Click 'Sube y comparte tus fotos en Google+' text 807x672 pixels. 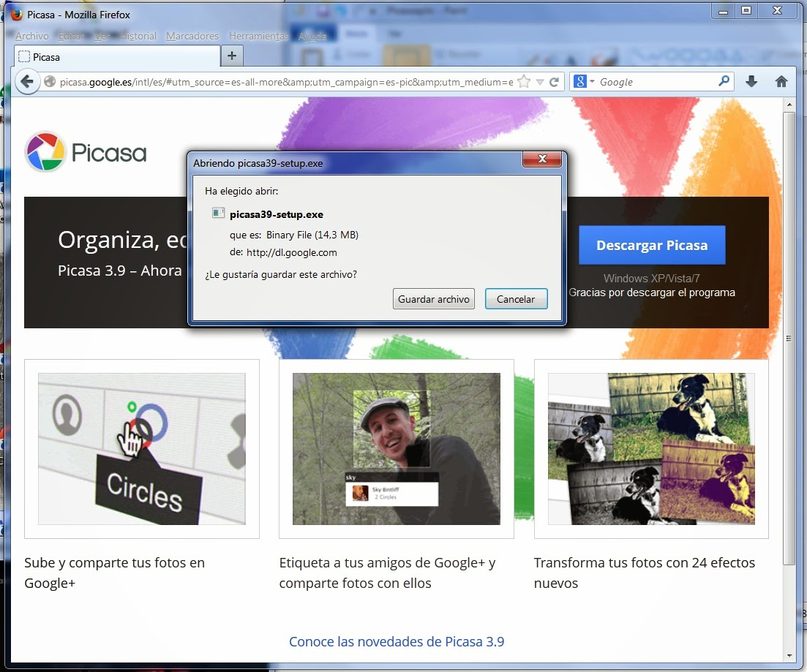[x=114, y=573]
